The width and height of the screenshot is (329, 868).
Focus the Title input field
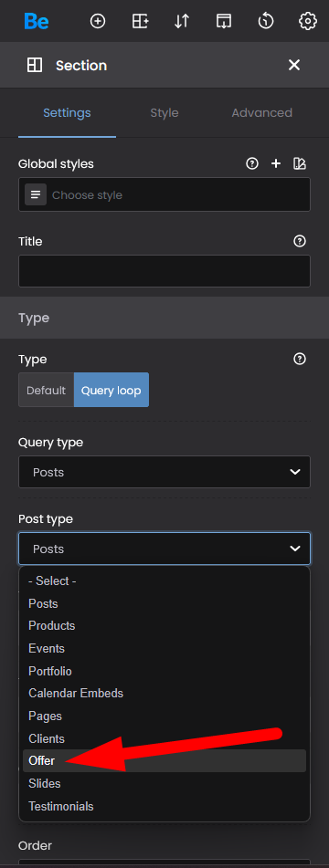coord(164,271)
